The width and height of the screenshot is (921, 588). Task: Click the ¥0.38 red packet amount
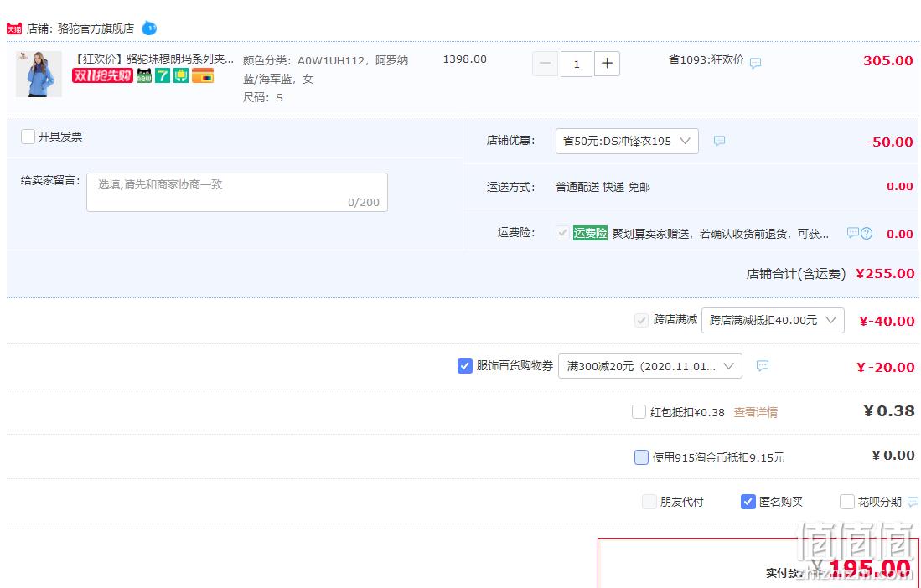pyautogui.click(x=888, y=411)
